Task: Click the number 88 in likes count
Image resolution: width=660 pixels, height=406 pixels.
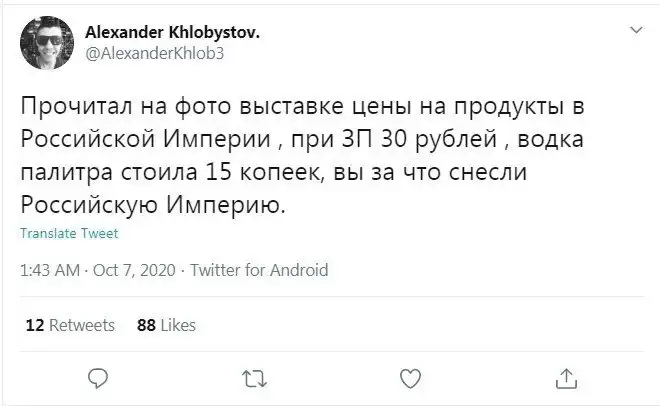Action: click(145, 325)
